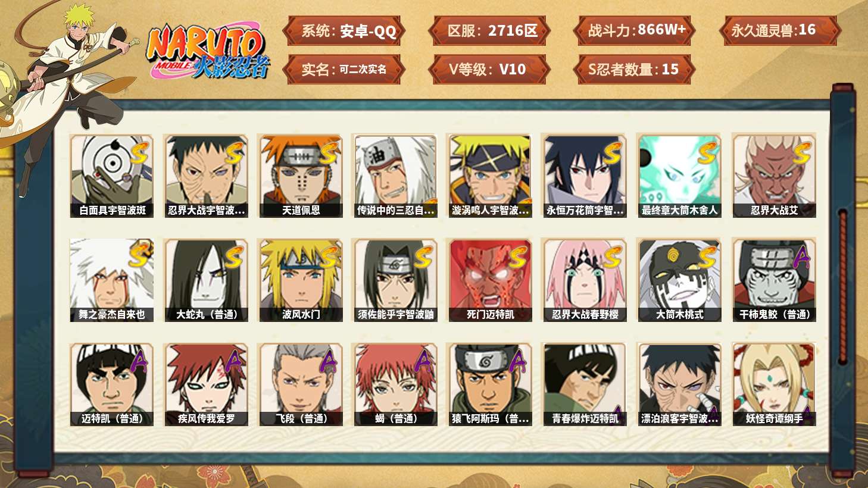Click the red scroll bar handle
The width and height of the screenshot is (868, 488).
point(842,286)
